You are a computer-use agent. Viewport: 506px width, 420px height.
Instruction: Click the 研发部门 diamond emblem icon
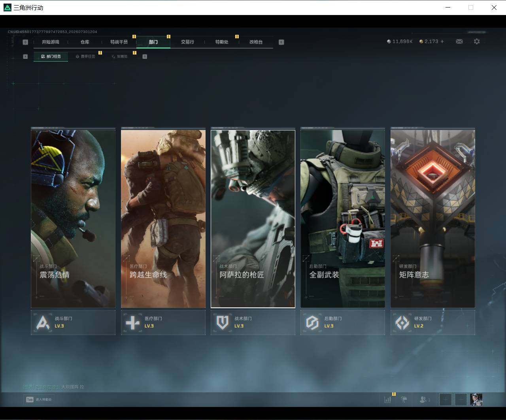(402, 322)
